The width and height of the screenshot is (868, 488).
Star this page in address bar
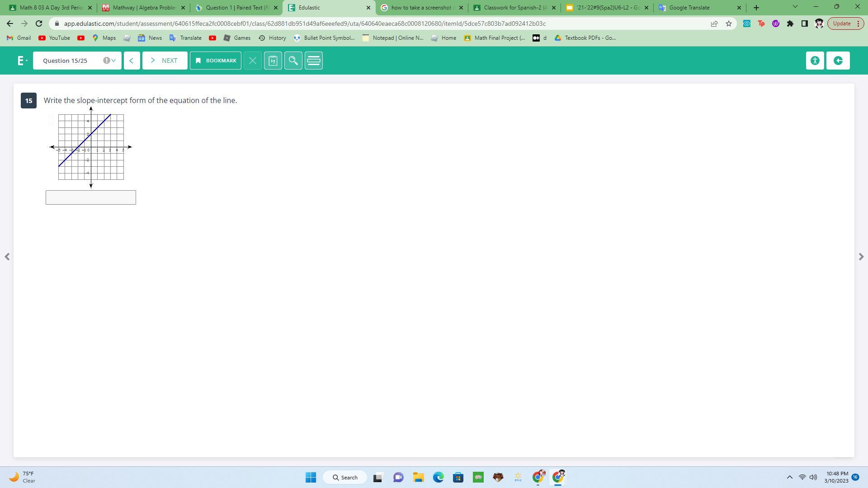click(x=729, y=23)
